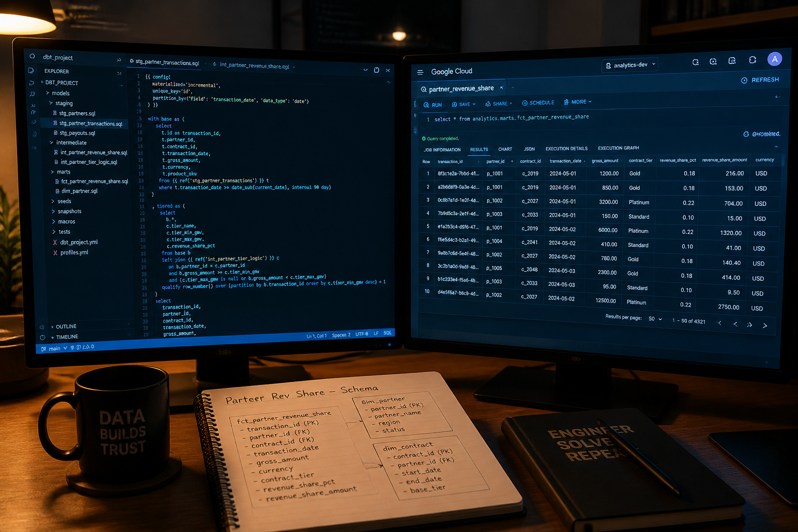Image resolution: width=798 pixels, height=532 pixels.
Task: Select the gross_amount cell '12500.00'
Action: point(606,301)
